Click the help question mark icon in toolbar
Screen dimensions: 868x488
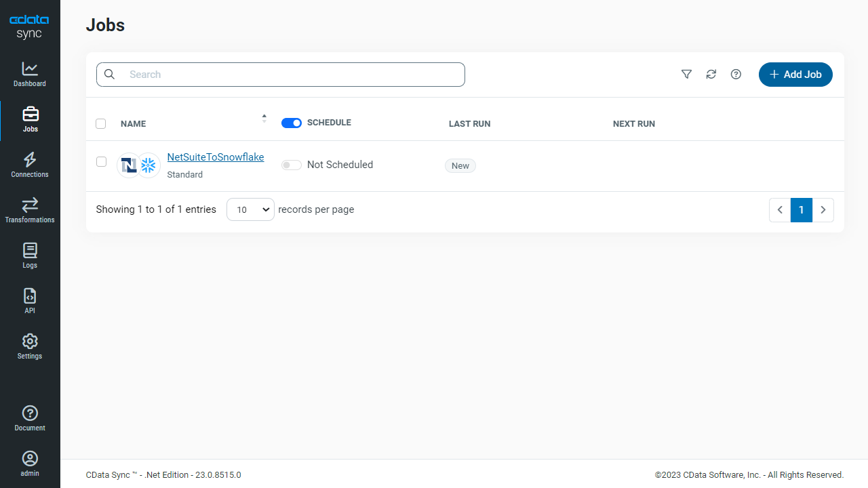(736, 75)
